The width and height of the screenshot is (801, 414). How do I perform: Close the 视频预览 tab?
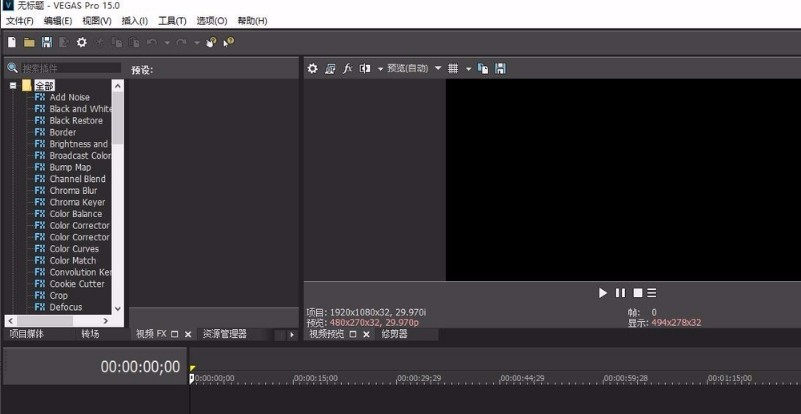(366, 334)
